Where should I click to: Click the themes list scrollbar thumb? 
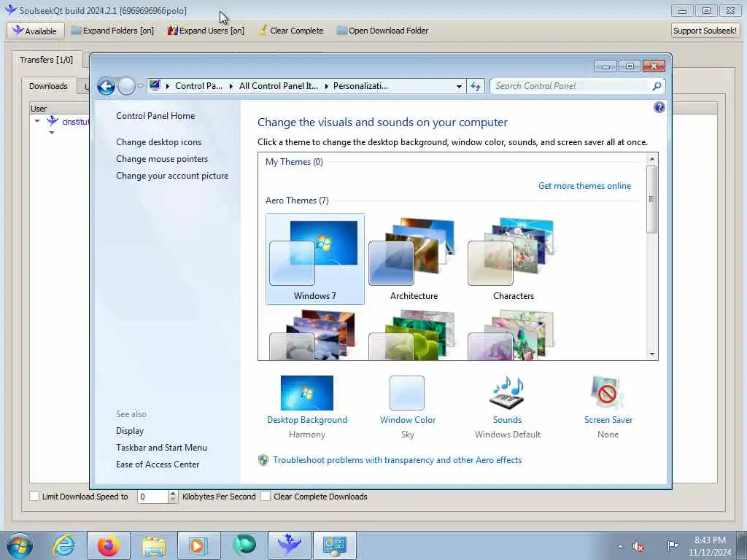(x=652, y=199)
